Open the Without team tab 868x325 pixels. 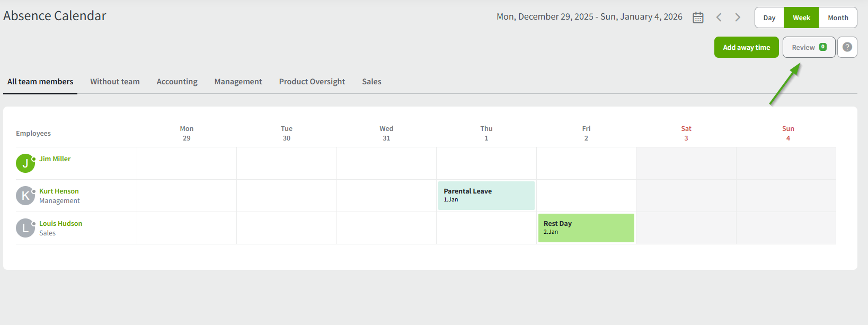[115, 82]
